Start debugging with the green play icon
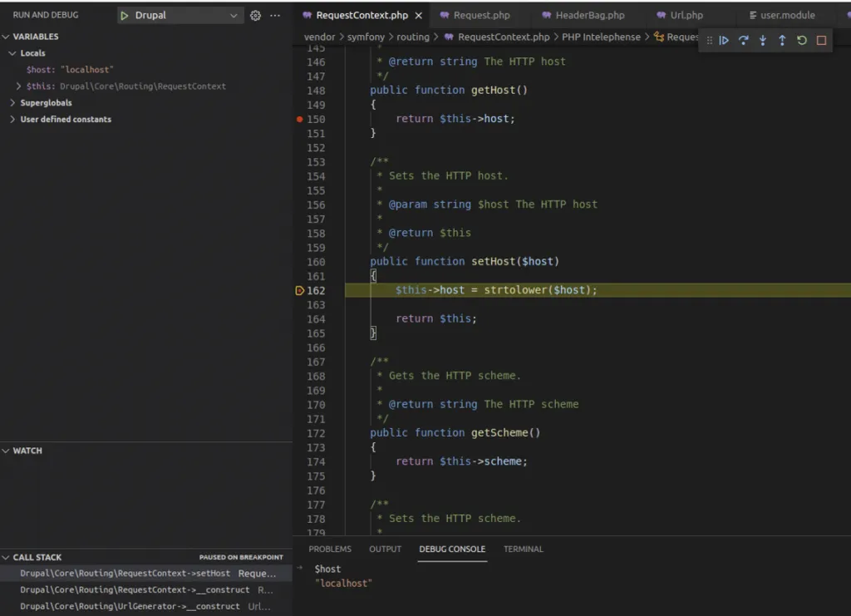851x616 pixels. click(x=125, y=16)
